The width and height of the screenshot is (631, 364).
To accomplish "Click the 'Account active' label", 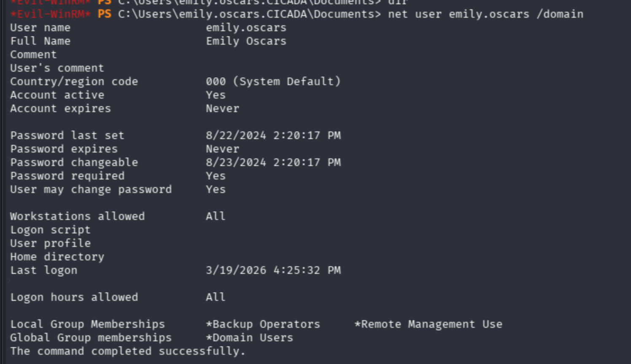I will coord(57,95).
